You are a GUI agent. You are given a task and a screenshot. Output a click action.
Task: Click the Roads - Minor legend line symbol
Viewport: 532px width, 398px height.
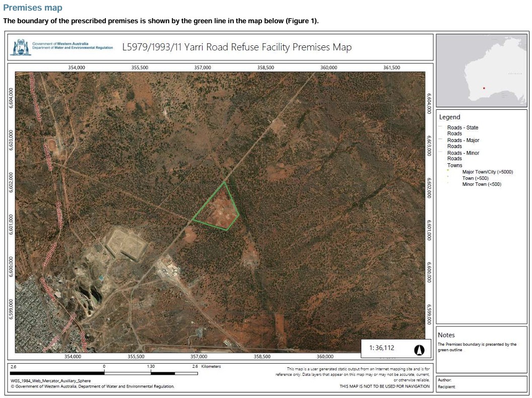pos(441,153)
